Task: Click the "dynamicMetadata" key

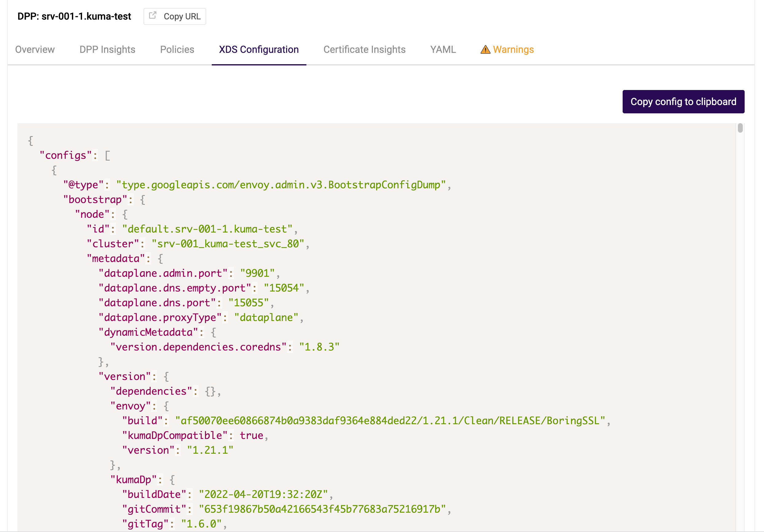Action: pos(148,332)
